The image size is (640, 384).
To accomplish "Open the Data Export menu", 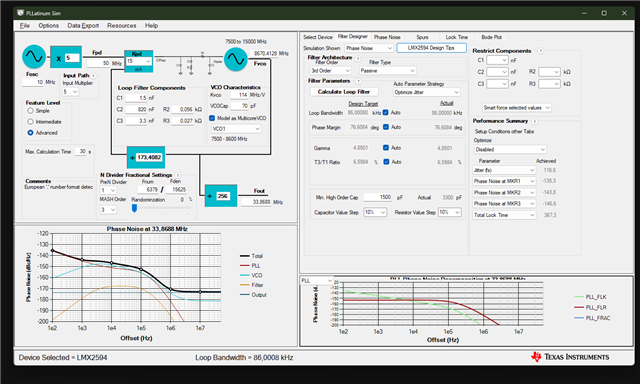I will 83,25.
